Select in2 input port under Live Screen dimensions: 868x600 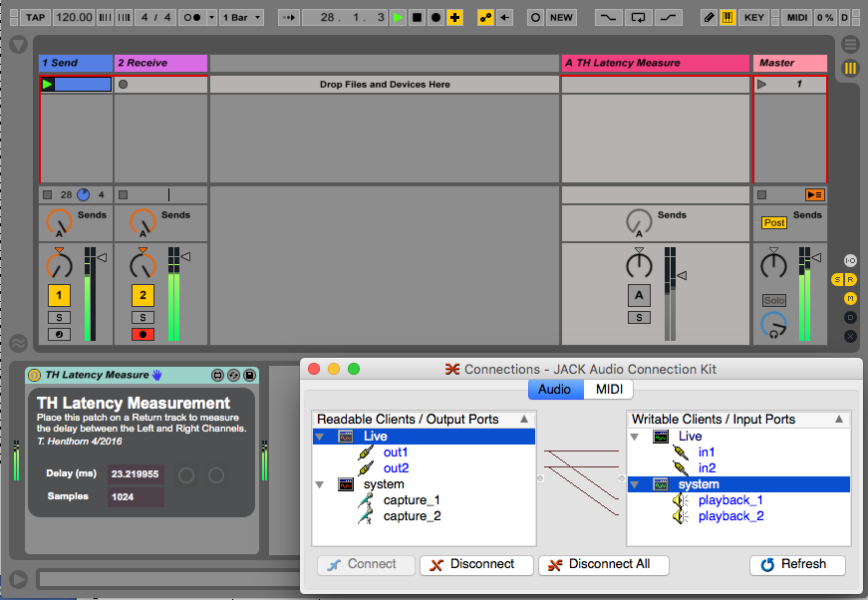pyautogui.click(x=707, y=468)
